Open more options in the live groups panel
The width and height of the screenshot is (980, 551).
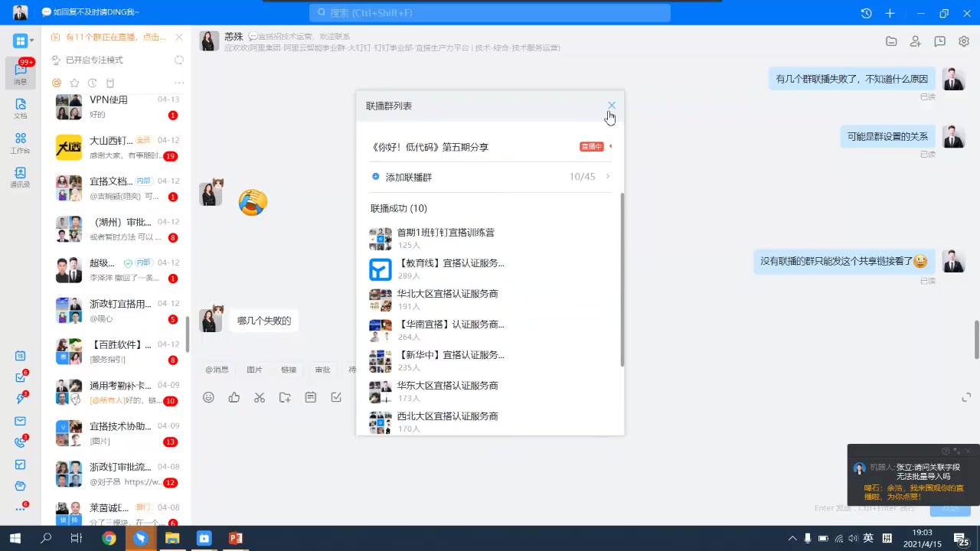coord(179,83)
